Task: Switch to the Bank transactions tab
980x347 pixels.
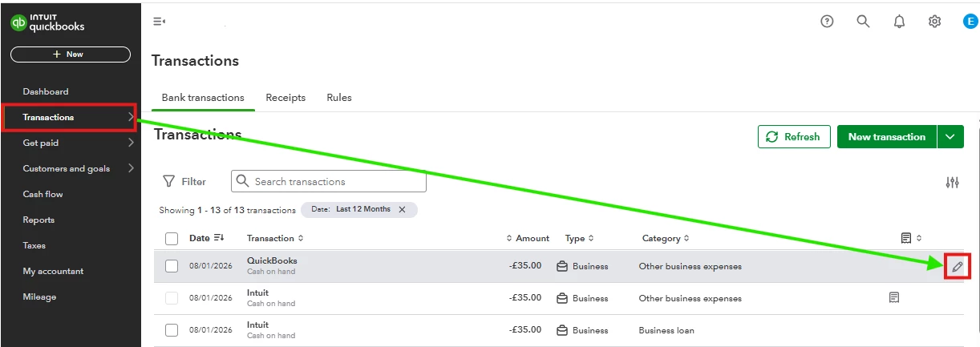Action: coord(203,98)
